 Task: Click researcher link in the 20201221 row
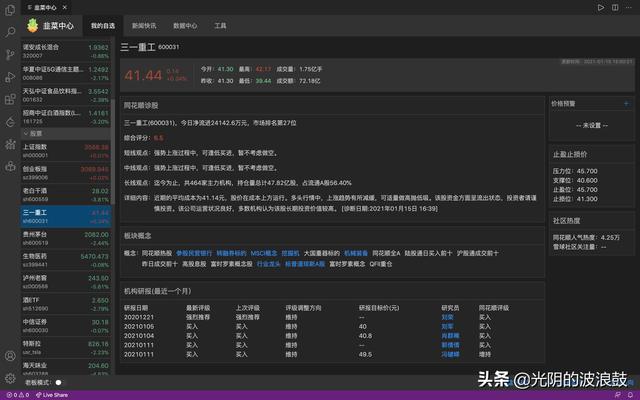coord(447,317)
